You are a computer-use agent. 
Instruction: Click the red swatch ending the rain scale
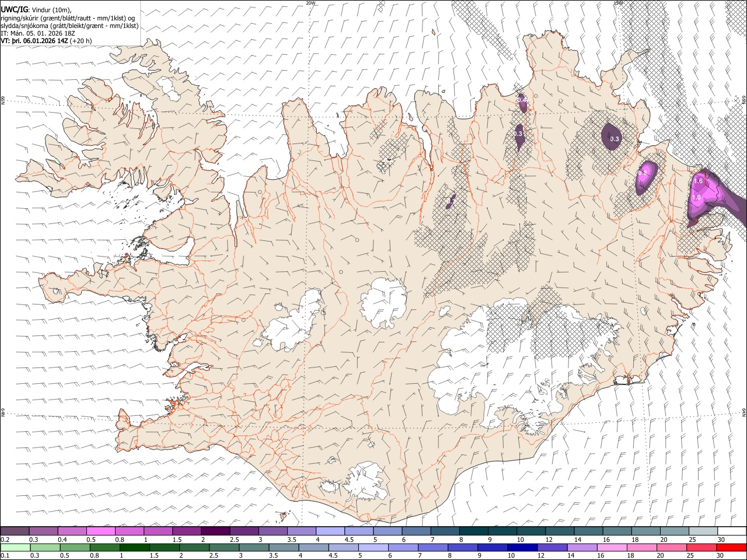(x=731, y=547)
